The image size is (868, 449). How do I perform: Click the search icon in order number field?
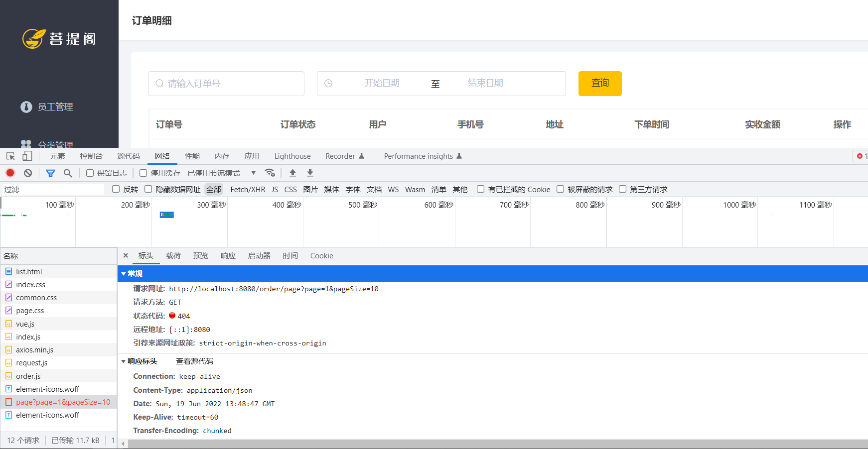tap(159, 83)
